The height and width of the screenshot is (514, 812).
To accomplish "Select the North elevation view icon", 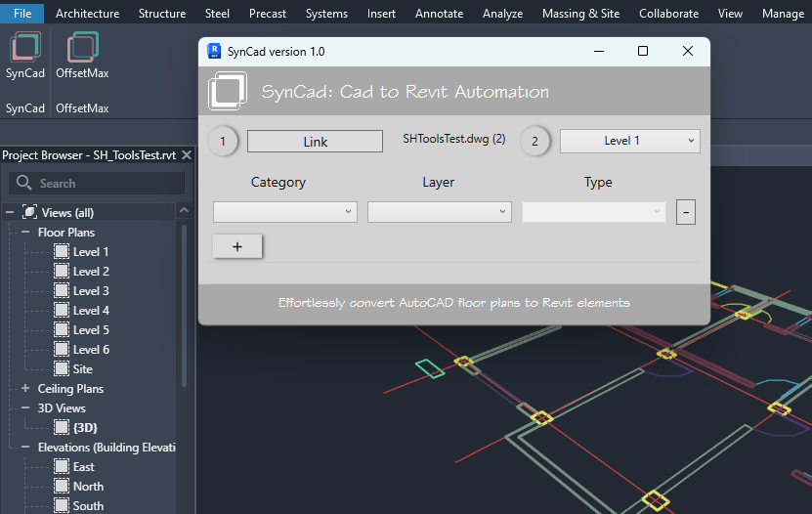I will [62, 486].
